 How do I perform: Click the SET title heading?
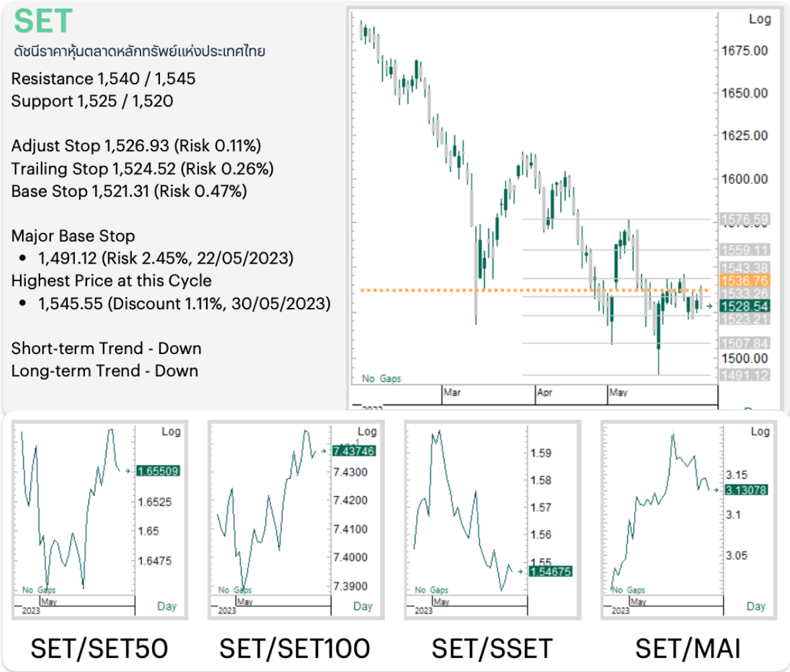click(x=44, y=21)
